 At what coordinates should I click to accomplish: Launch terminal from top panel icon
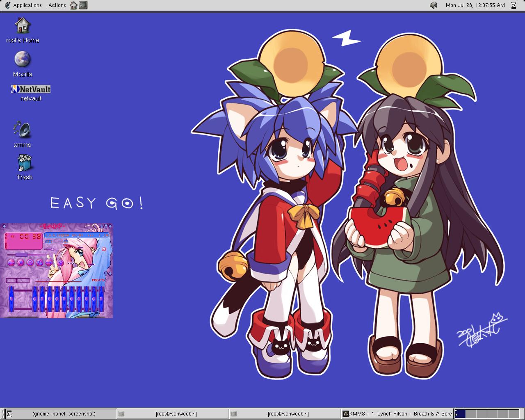[83, 5]
